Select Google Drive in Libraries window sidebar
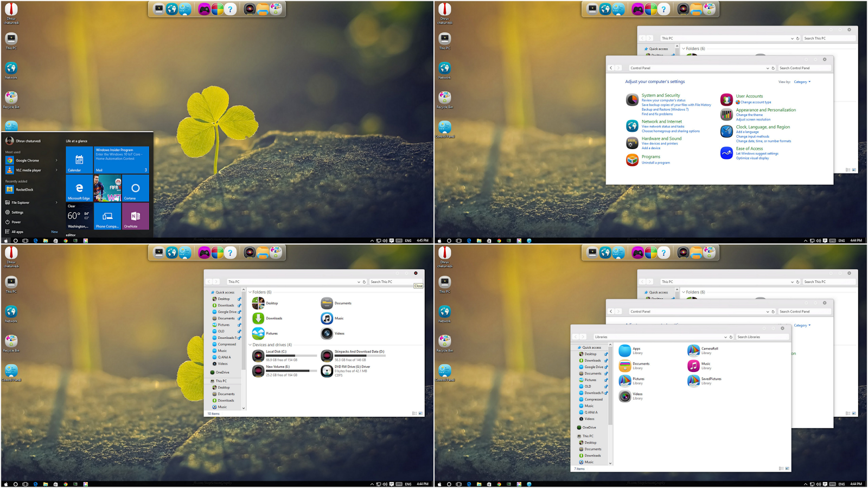 tap(591, 367)
